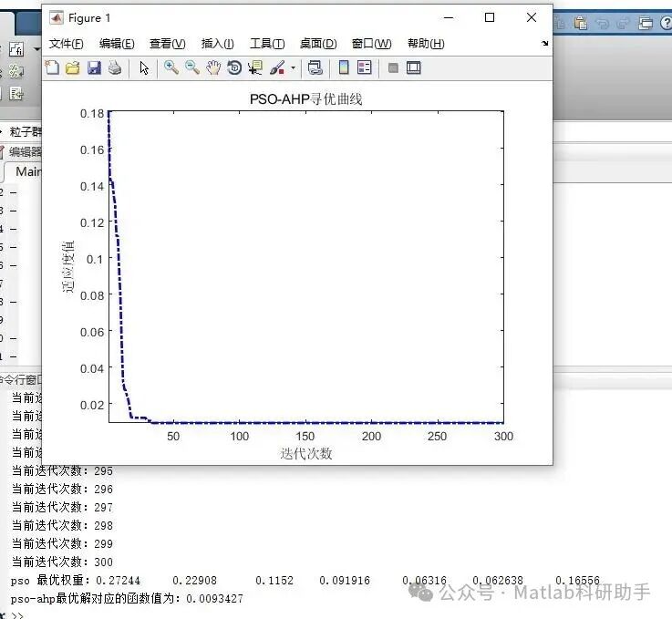Click the MATLAB paste clipboard icon
This screenshot has width=672, height=619.
coord(581,22)
